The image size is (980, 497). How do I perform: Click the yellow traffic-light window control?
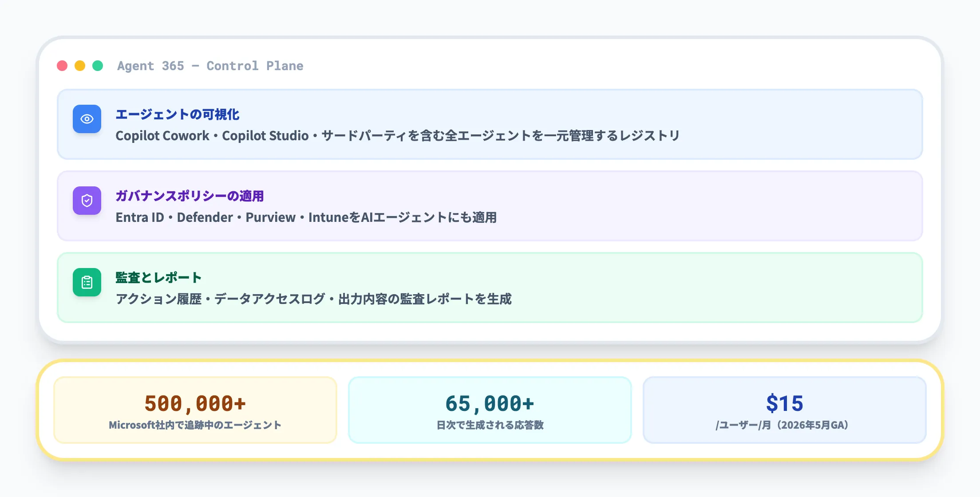point(80,65)
